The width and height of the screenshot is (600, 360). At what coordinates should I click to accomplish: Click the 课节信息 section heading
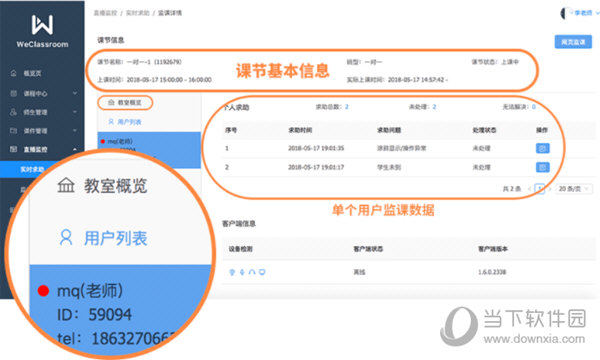pyautogui.click(x=111, y=40)
